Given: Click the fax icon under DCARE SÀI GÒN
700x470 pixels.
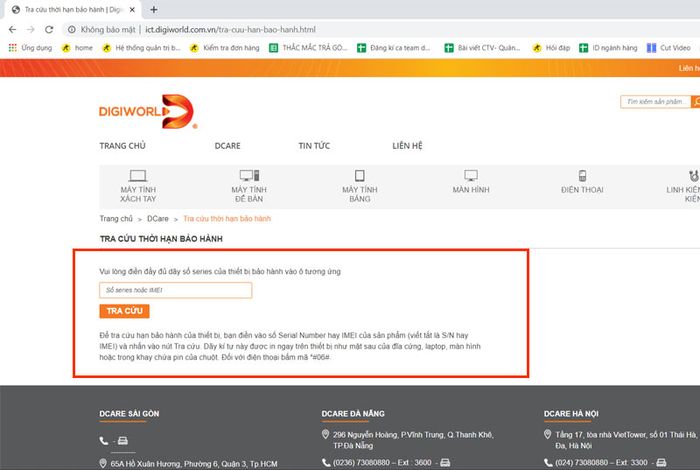Looking at the screenshot, I should coord(123,441).
